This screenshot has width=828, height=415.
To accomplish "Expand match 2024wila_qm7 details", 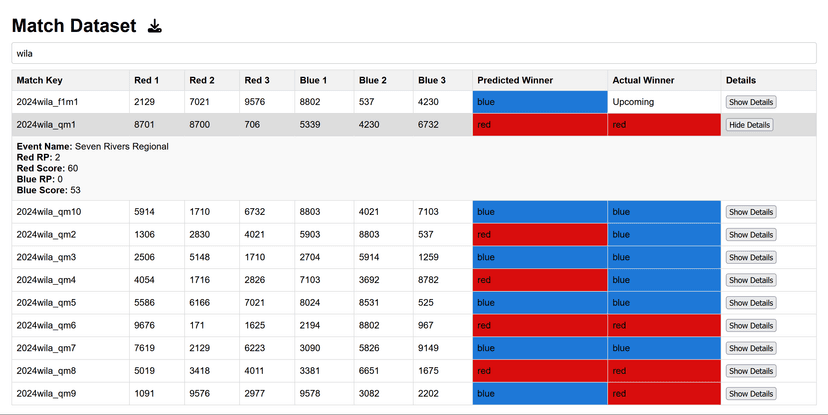I will [x=750, y=349].
